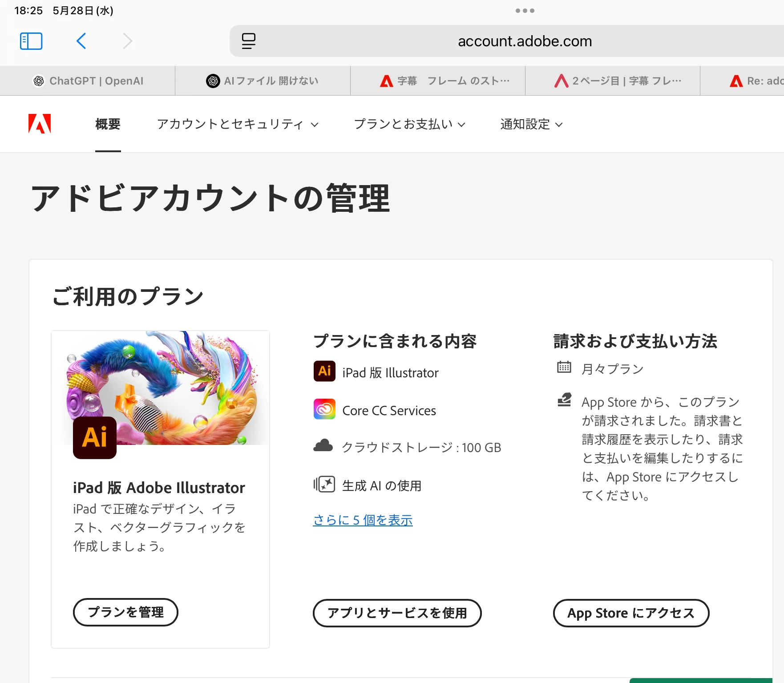
Task: Switch to the Re: ado tab
Action: (x=742, y=81)
